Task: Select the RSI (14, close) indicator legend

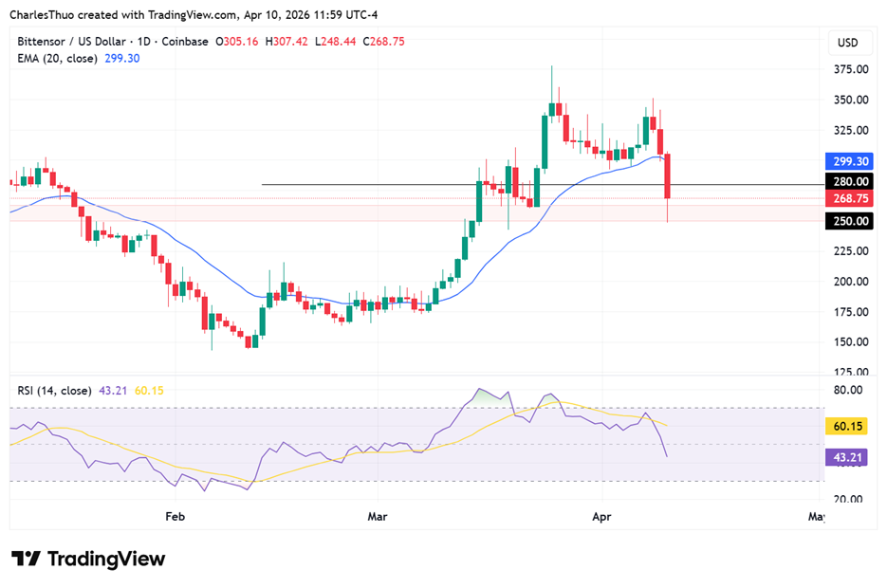Action: pos(54,391)
